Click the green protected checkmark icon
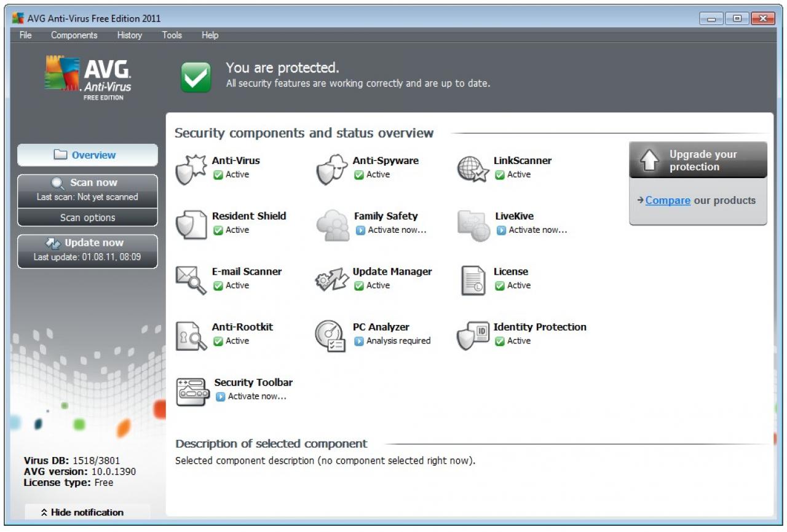This screenshot has width=787, height=532. (196, 77)
